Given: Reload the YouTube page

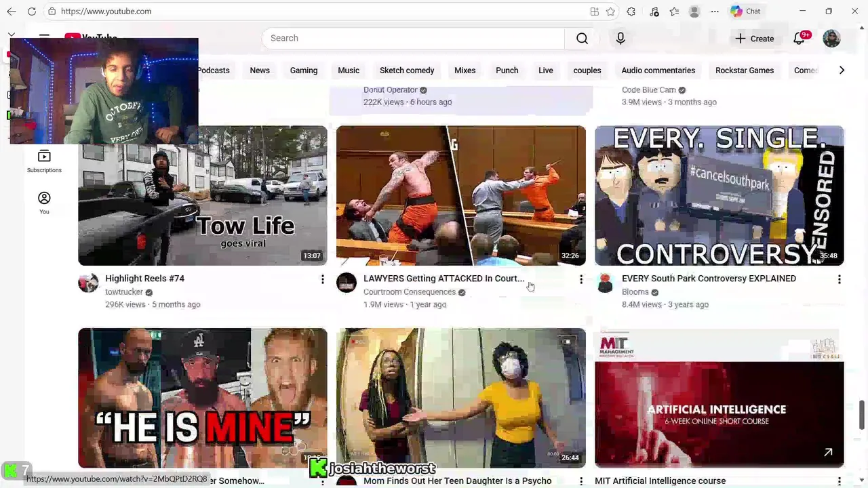Looking at the screenshot, I should point(31,12).
